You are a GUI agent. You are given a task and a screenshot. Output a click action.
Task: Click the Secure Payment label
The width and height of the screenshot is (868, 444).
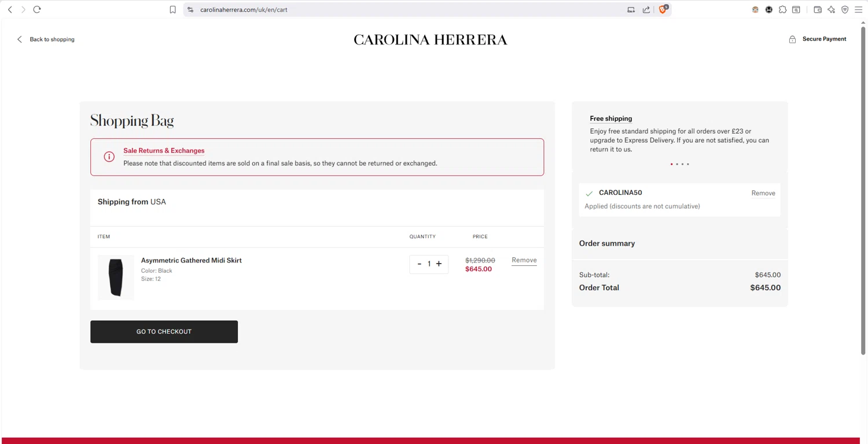(824, 39)
